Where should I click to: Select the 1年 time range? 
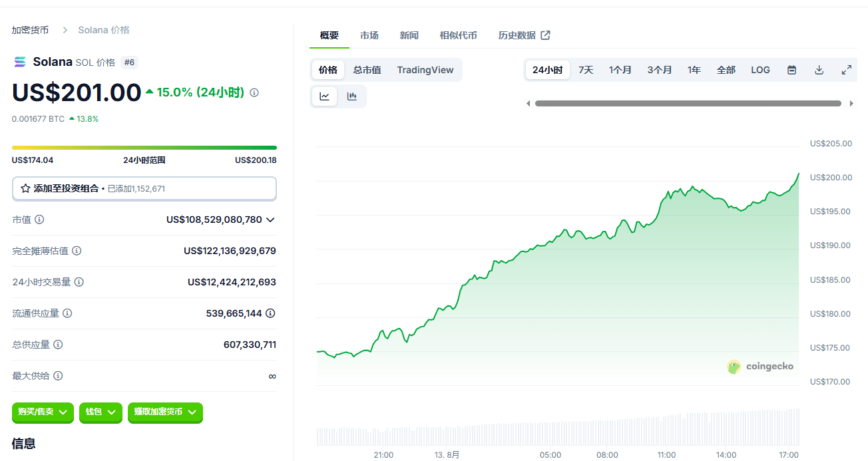[x=694, y=70]
